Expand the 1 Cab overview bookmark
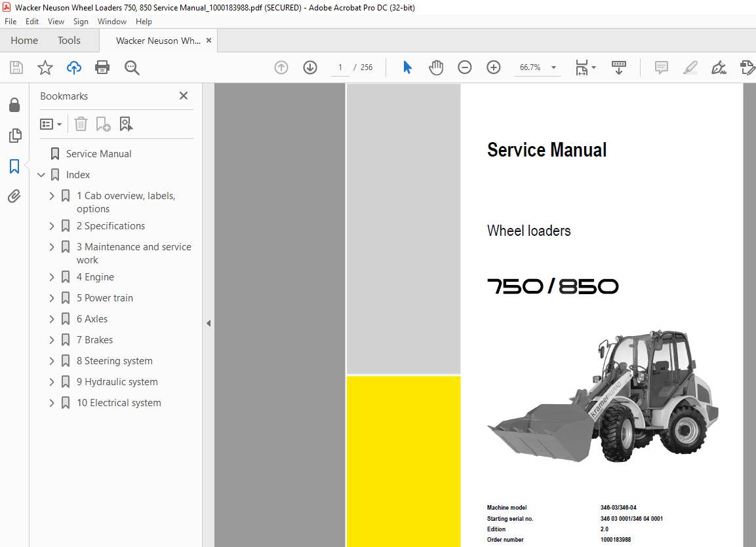This screenshot has width=756, height=547. point(52,196)
